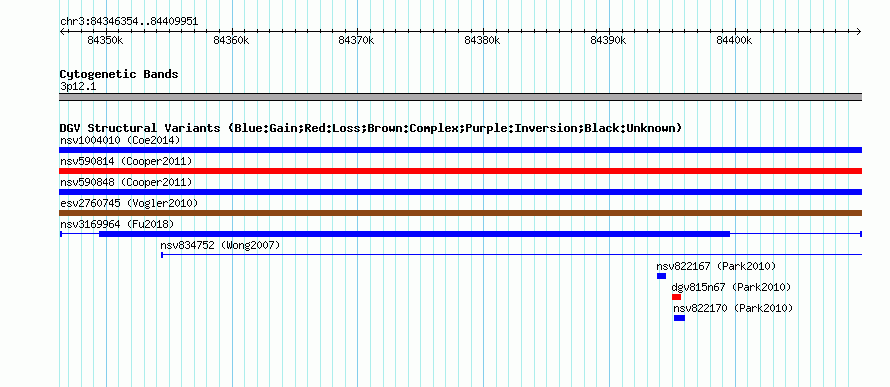
Task: Click the 84400k ruler tick label
Action: click(734, 40)
